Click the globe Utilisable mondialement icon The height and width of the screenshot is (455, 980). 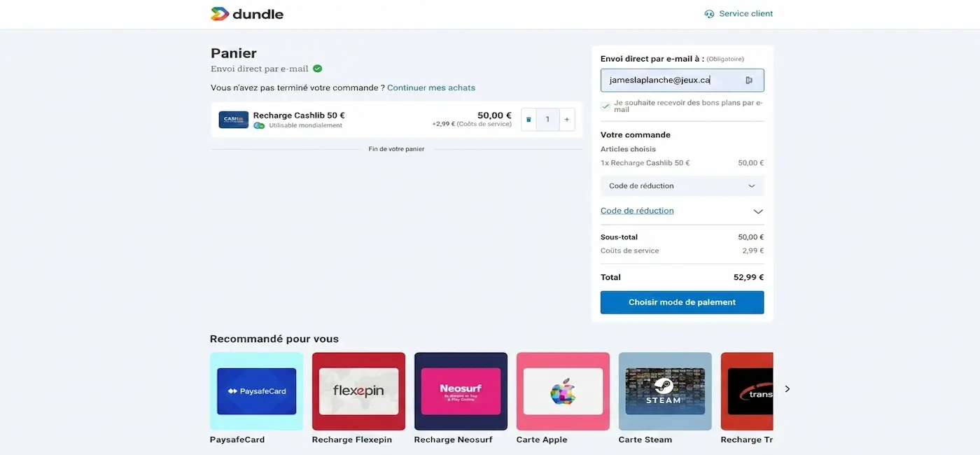[259, 125]
